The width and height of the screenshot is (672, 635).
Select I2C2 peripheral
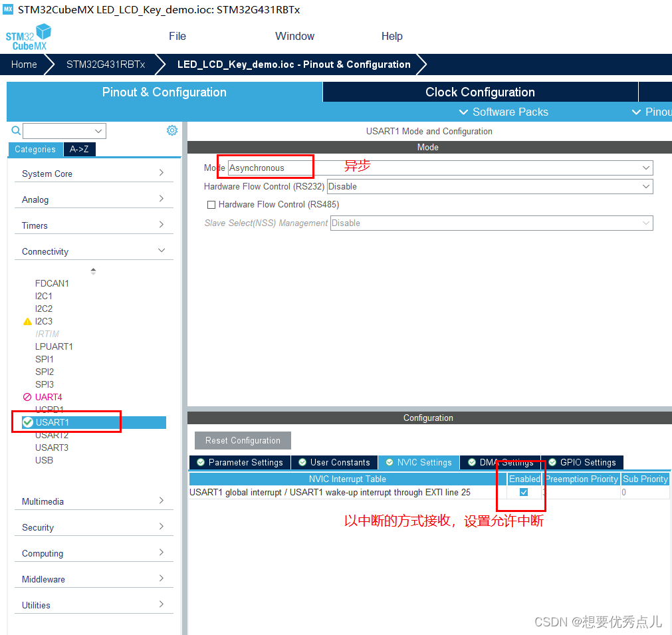click(44, 309)
